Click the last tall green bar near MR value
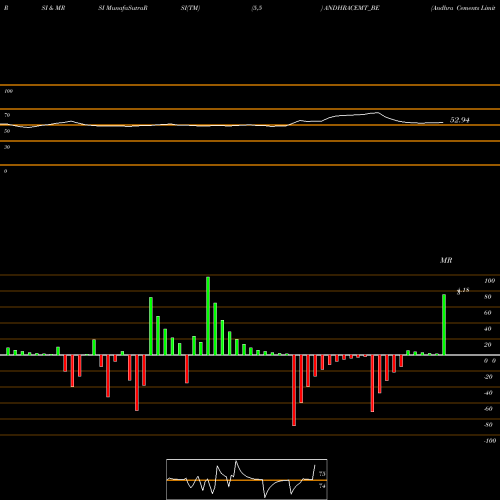 [x=444, y=324]
